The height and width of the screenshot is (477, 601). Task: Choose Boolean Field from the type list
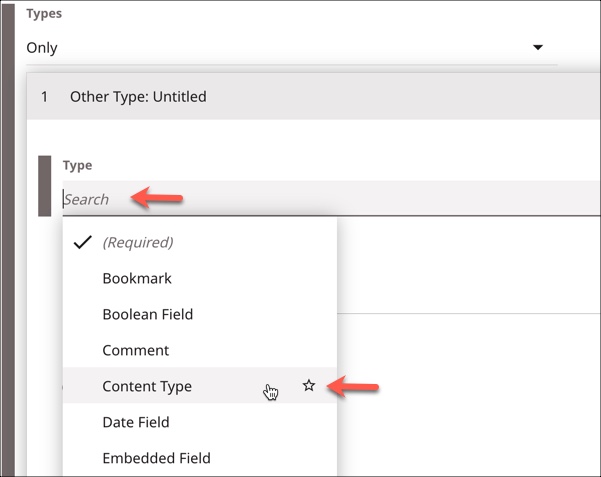click(x=200, y=314)
